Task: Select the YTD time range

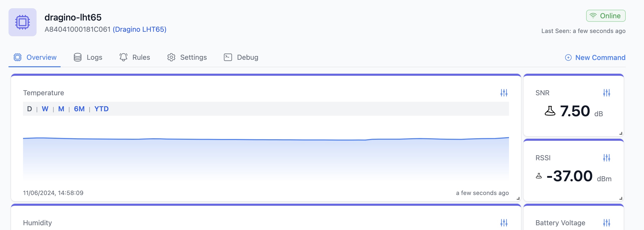Action: click(101, 109)
